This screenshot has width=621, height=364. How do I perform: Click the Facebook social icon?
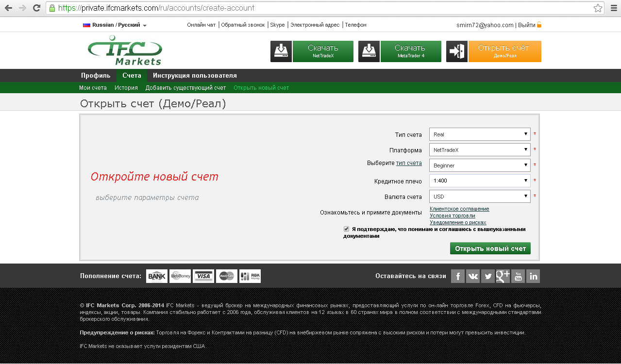pyautogui.click(x=457, y=276)
